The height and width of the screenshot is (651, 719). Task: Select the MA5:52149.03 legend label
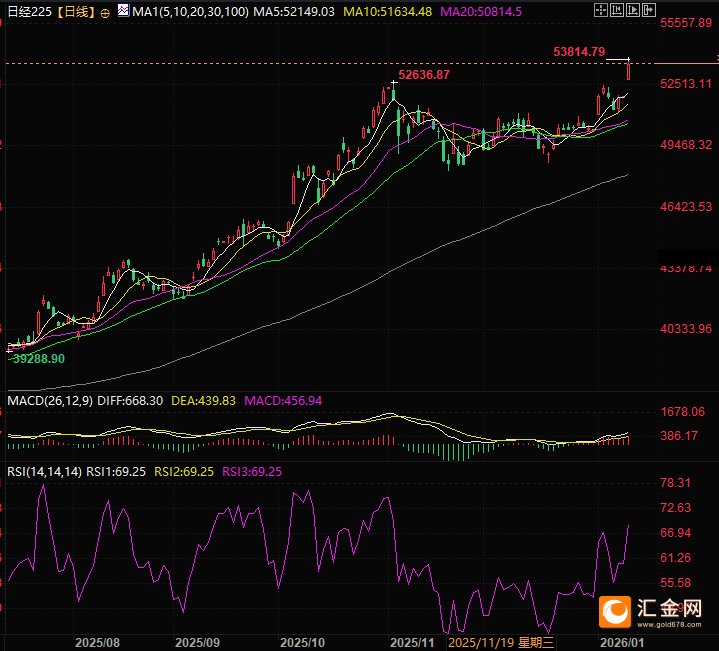coord(292,12)
